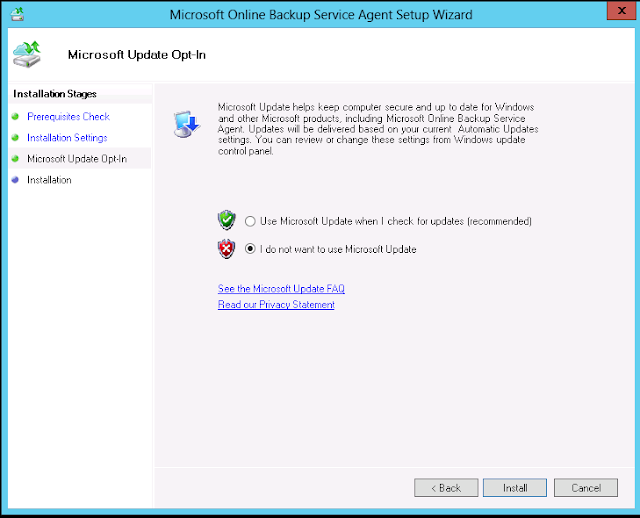Select the Installation stage item

pos(49,180)
